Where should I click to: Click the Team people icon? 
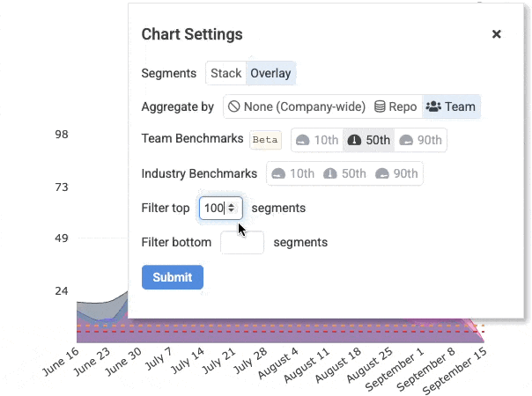(x=432, y=106)
